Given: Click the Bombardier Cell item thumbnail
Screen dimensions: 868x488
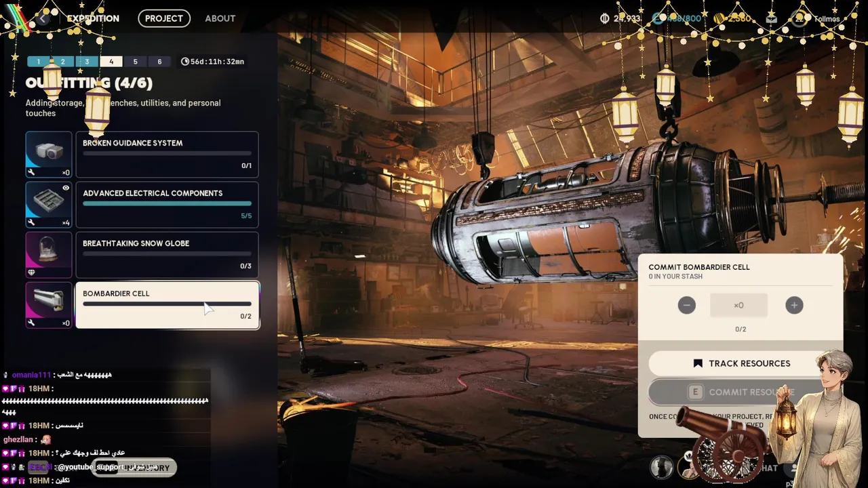Looking at the screenshot, I should [49, 305].
